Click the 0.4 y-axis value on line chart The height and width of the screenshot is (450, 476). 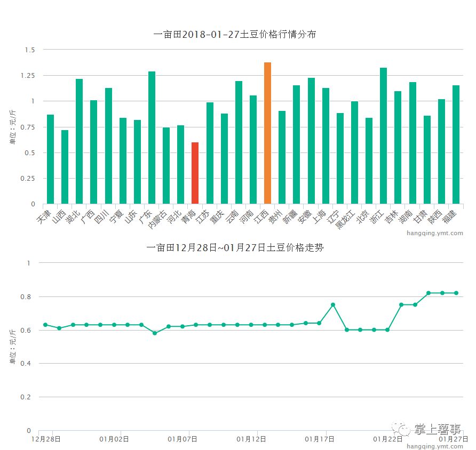[26, 364]
